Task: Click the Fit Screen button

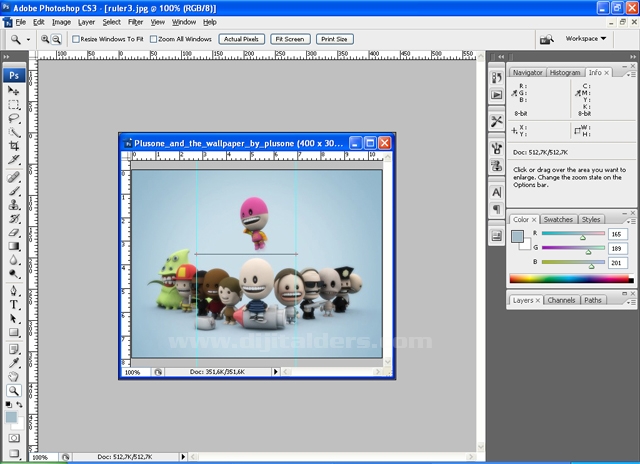Action: tap(290, 39)
